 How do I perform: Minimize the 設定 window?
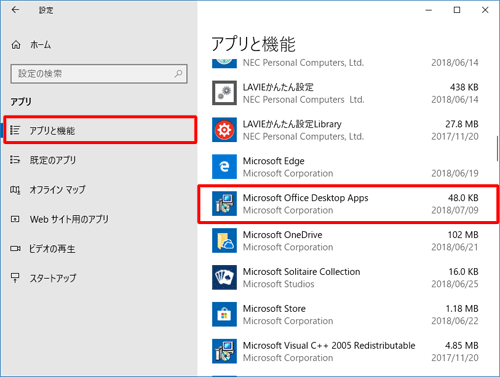(429, 10)
